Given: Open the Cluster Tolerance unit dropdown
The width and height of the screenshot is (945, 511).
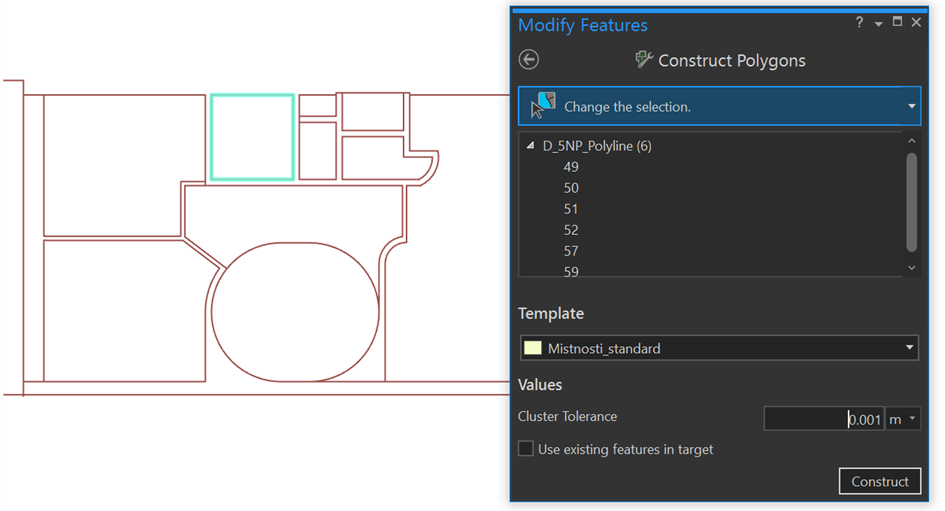Looking at the screenshot, I should point(911,419).
